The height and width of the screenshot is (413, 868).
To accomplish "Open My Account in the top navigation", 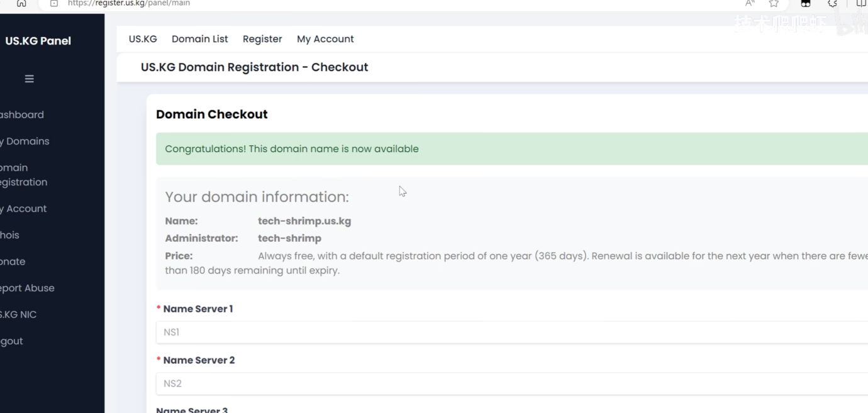I will (325, 39).
